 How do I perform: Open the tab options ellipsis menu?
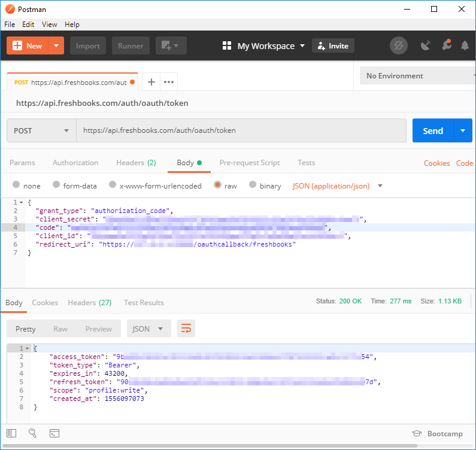(169, 82)
